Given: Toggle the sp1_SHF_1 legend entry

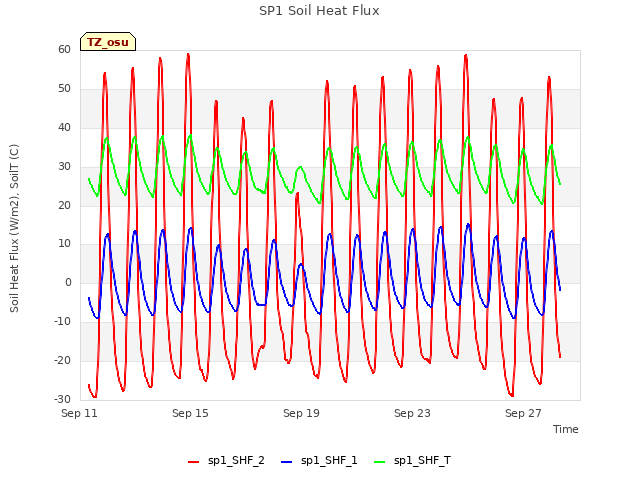Looking at the screenshot, I should [319, 461].
